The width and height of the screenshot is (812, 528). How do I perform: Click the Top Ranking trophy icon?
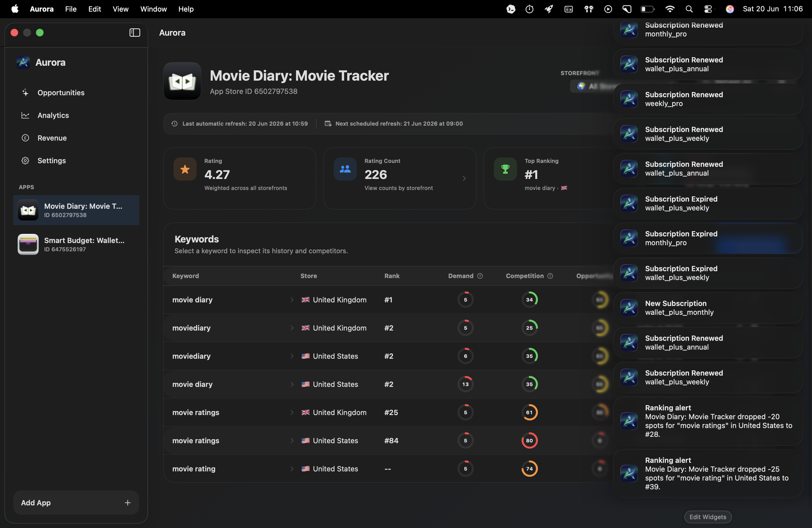[505, 169]
